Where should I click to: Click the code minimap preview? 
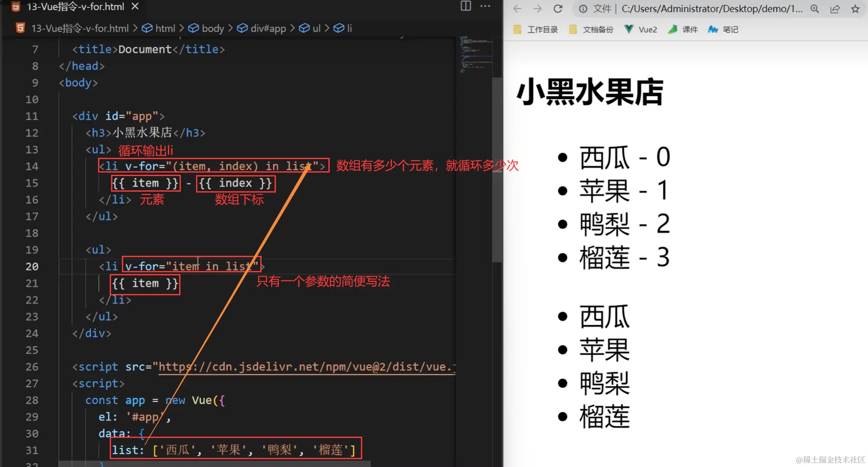point(475,54)
